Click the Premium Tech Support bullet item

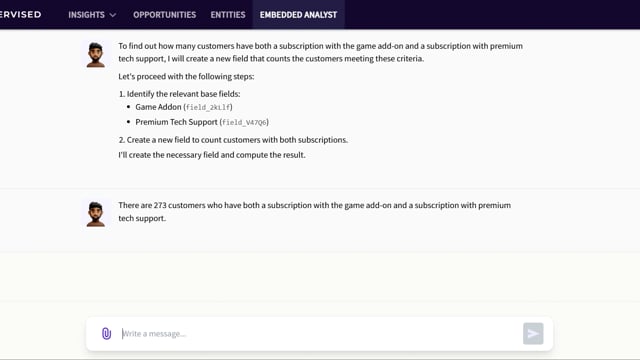click(x=202, y=122)
